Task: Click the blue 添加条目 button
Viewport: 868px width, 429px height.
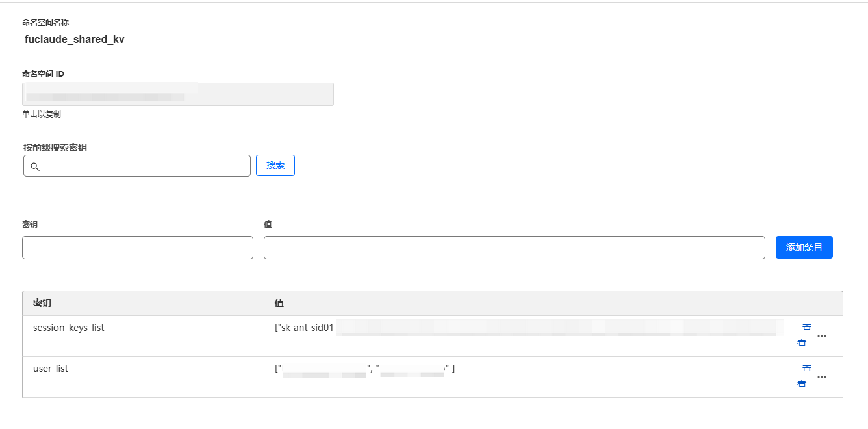Action: pos(804,248)
